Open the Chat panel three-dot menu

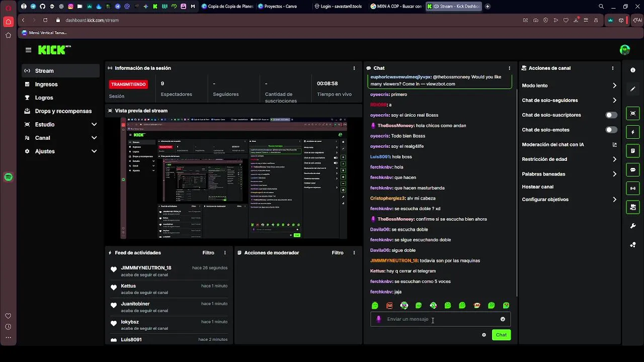(x=510, y=68)
